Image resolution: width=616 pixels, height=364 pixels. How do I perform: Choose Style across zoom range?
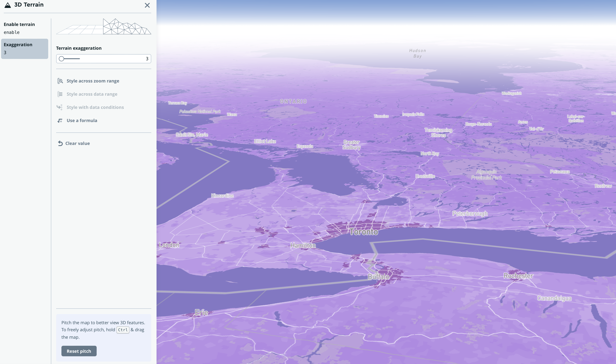click(93, 81)
